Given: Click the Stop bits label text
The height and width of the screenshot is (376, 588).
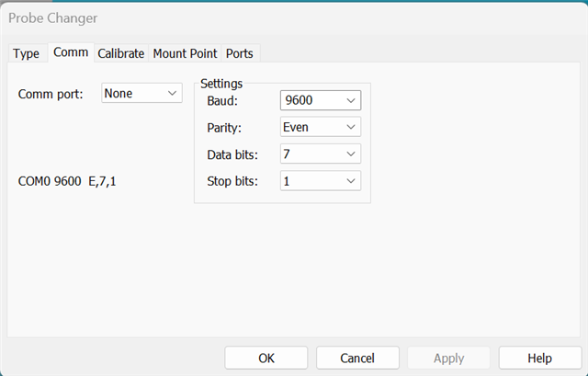Looking at the screenshot, I should click(x=232, y=181).
